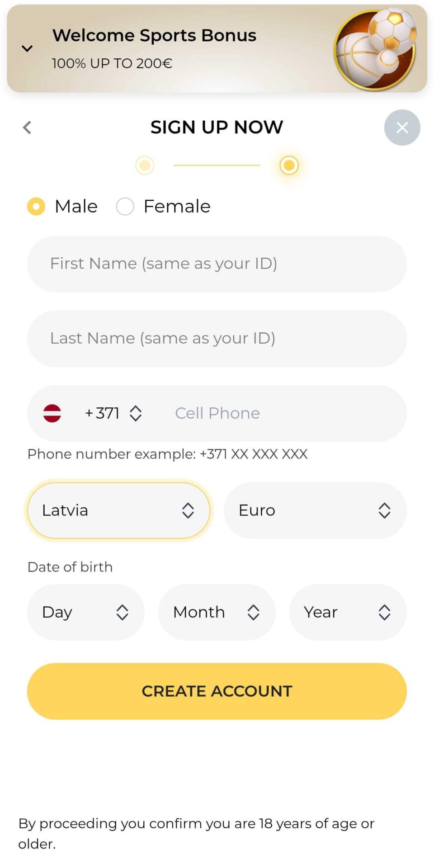This screenshot has width=434, height=868.
Task: Focus the First Name input field
Action: click(x=217, y=264)
